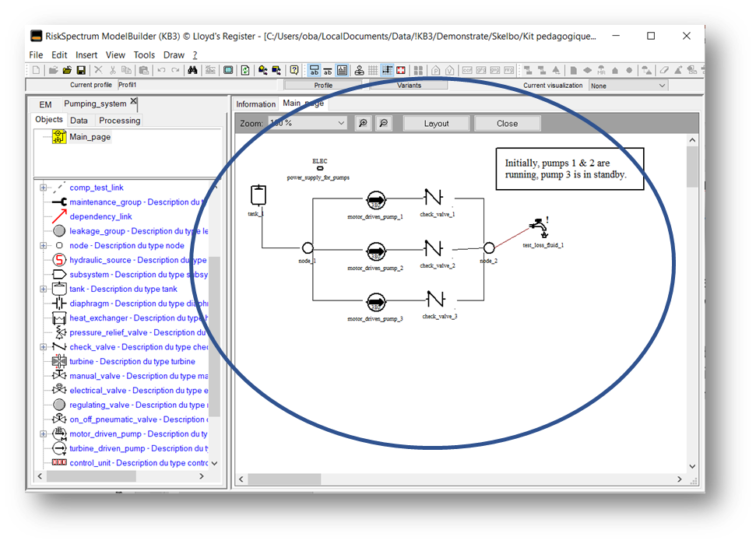Image resolution: width=756 pixels, height=544 pixels.
Task: Switch to the Information tab
Action: tap(256, 104)
